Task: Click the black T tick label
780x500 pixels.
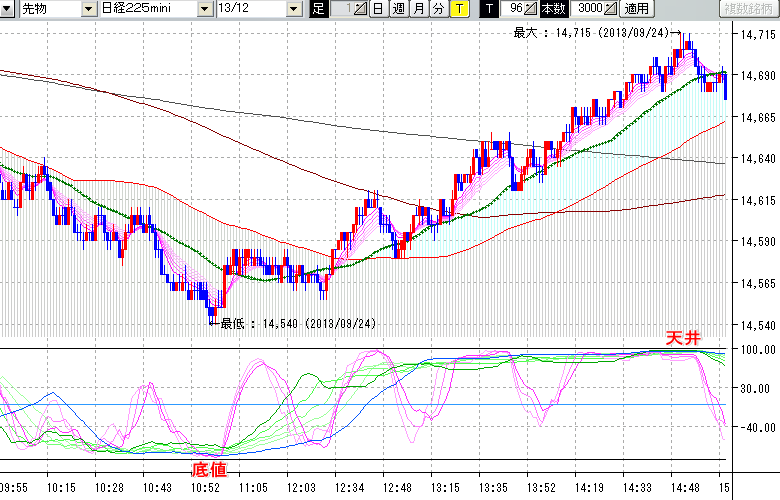Action: [488, 9]
